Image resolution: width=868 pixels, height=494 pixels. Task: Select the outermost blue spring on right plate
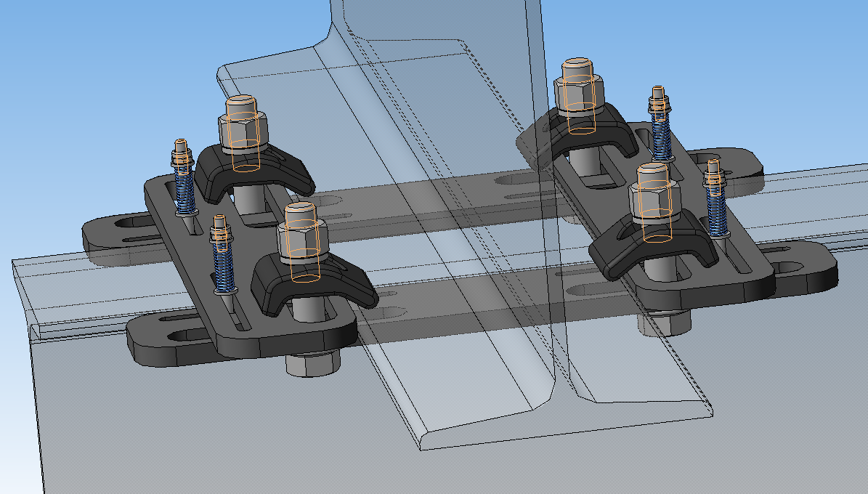[x=716, y=211]
